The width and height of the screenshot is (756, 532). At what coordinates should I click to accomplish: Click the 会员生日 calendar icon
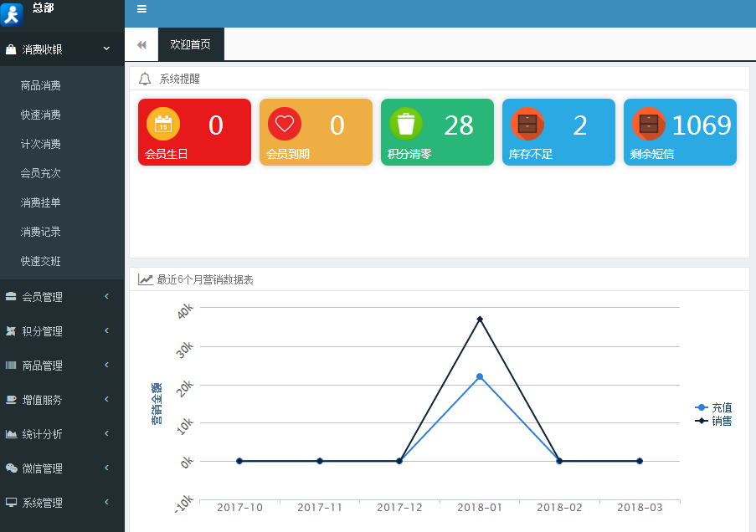pyautogui.click(x=163, y=124)
